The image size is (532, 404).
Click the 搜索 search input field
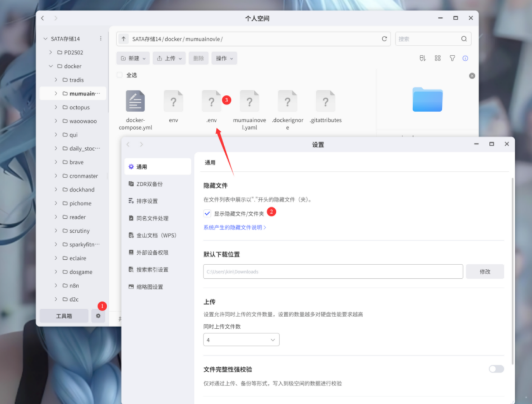click(x=428, y=39)
